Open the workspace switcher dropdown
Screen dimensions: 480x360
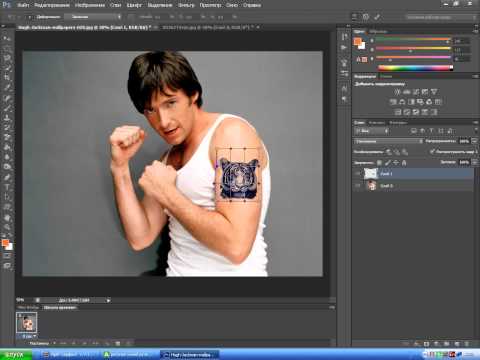point(441,17)
